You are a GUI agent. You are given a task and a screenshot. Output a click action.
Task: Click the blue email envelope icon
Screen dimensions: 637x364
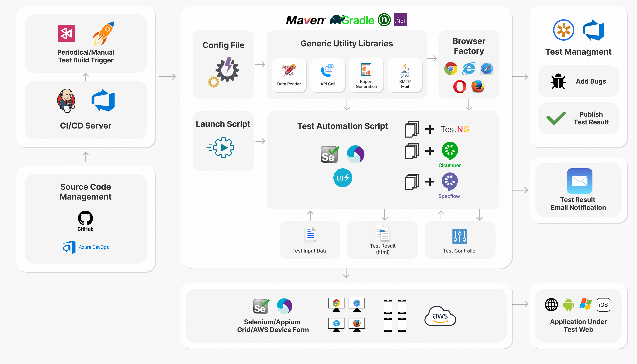pos(580,181)
